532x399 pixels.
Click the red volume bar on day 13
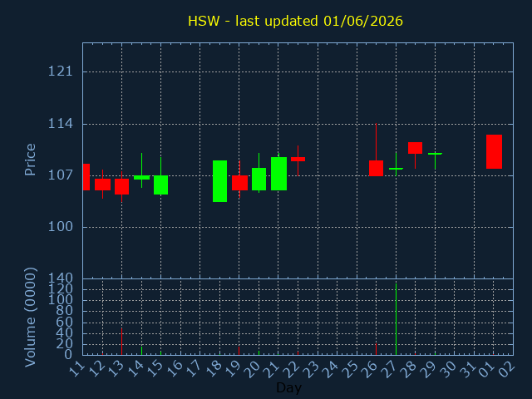click(122, 342)
